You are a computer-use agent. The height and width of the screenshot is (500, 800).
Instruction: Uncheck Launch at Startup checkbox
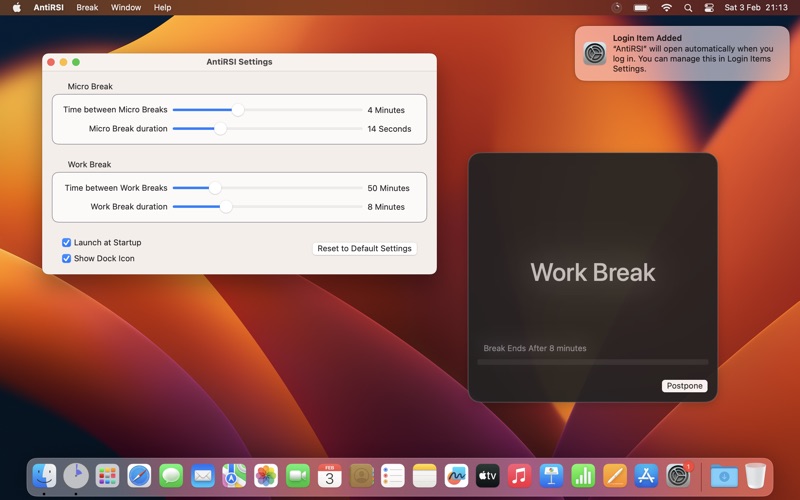coord(66,242)
